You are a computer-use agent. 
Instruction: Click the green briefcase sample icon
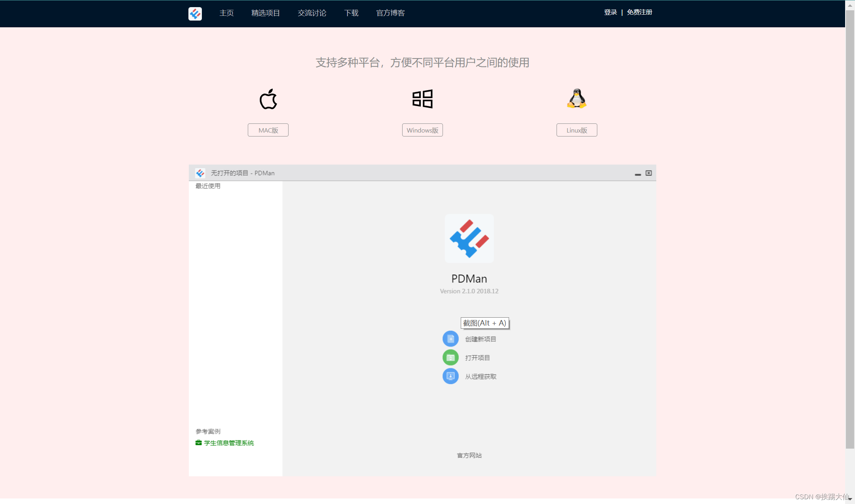click(x=199, y=443)
